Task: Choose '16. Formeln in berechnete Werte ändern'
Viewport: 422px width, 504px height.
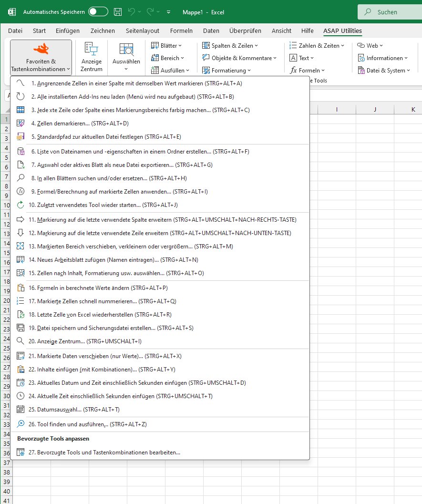Action: coord(160,288)
